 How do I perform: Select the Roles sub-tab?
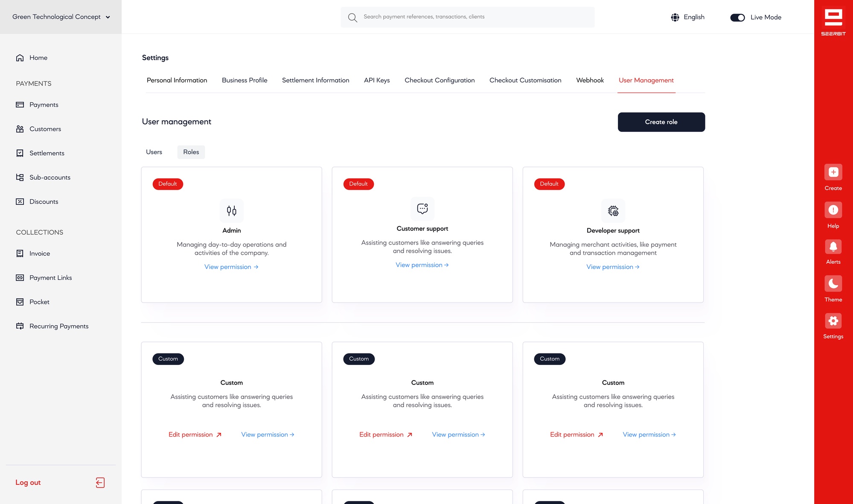191,152
